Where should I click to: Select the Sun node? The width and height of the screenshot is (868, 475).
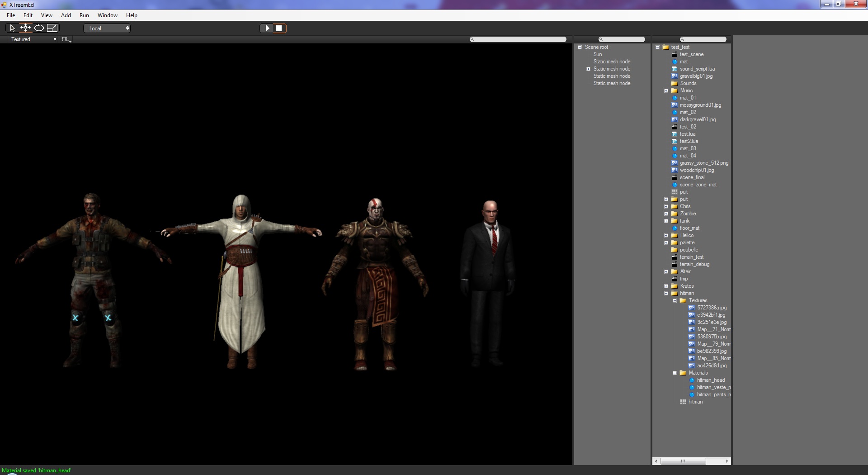598,54
